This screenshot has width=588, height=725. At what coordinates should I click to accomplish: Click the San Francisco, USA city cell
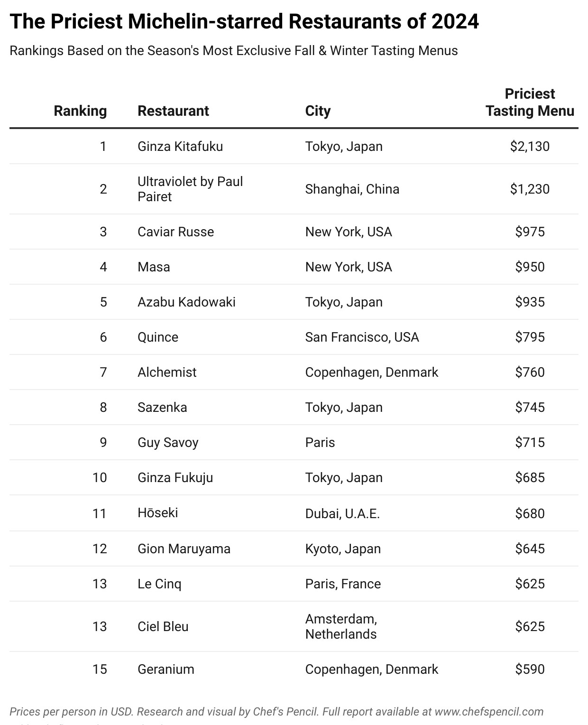(362, 337)
